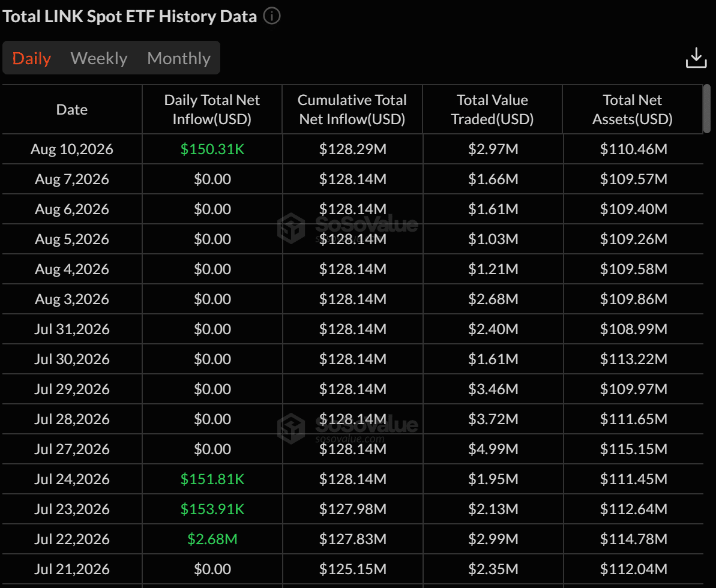716x588 pixels.
Task: Click the $4.99M traded value
Action: [x=493, y=449]
